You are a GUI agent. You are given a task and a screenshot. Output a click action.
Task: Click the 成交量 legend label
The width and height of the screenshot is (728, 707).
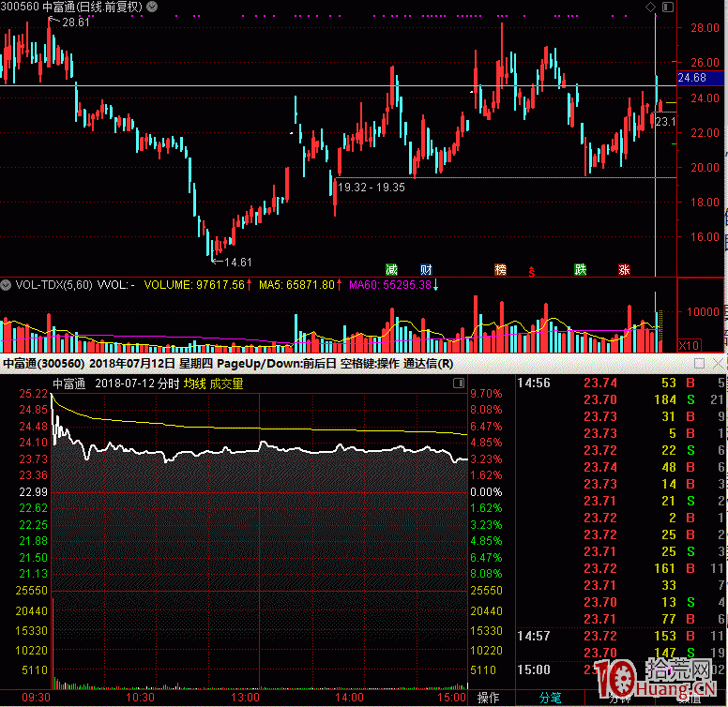(x=226, y=384)
